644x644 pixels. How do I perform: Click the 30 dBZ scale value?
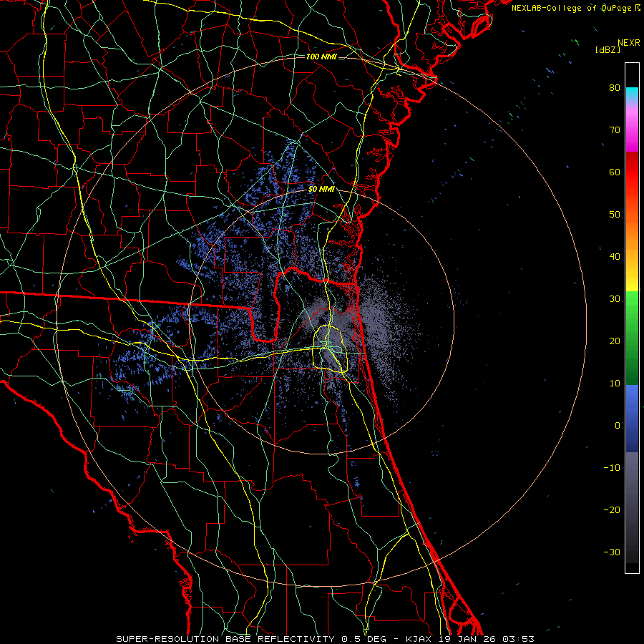click(615, 299)
